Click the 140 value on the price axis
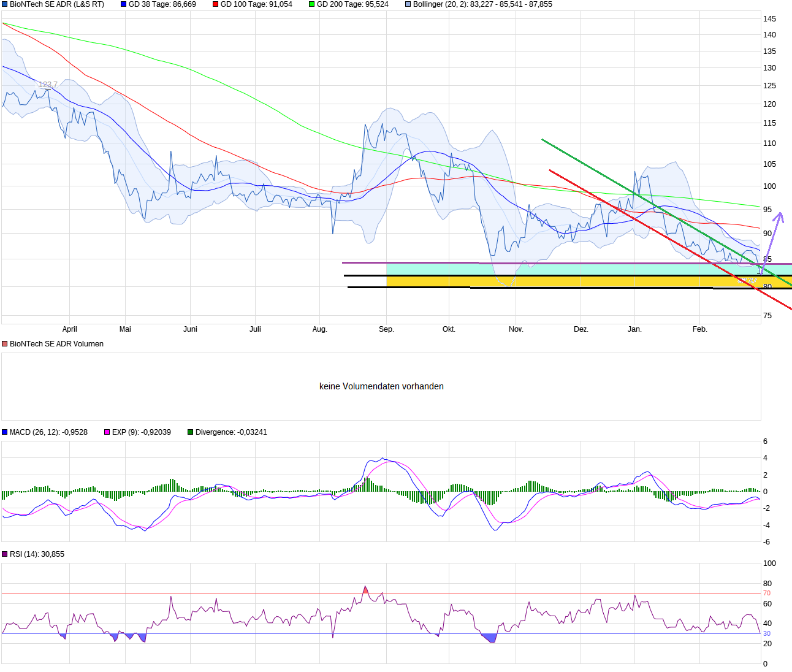Screen dimensions: 792x672 point(769,35)
